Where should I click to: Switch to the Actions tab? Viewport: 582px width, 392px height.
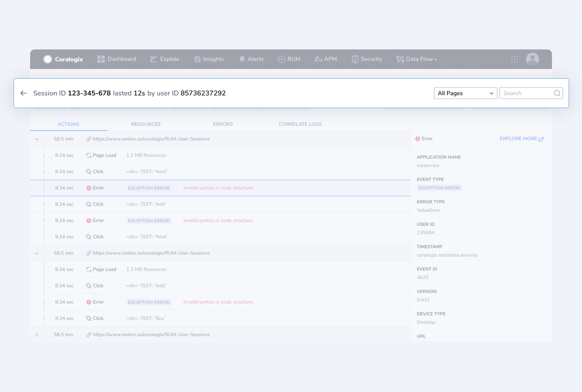68,124
